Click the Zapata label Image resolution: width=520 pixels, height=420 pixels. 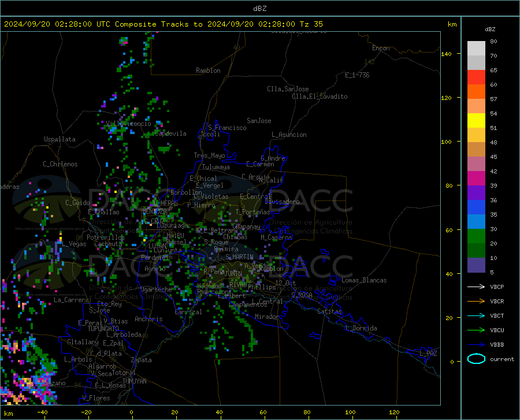[x=142, y=360]
